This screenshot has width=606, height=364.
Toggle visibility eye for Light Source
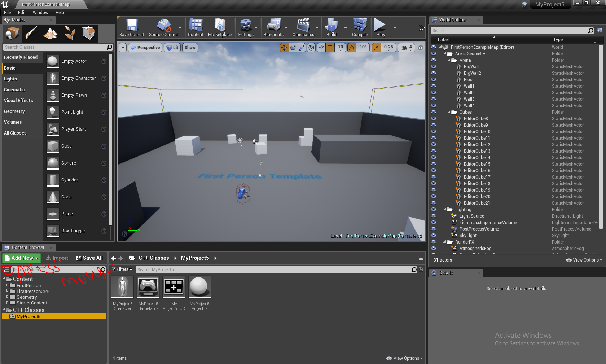434,216
